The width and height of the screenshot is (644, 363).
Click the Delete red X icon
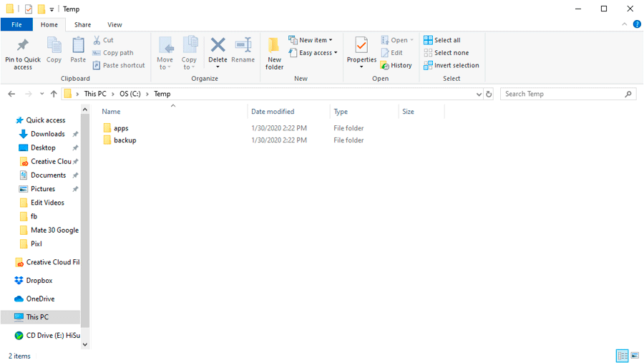[x=218, y=45]
